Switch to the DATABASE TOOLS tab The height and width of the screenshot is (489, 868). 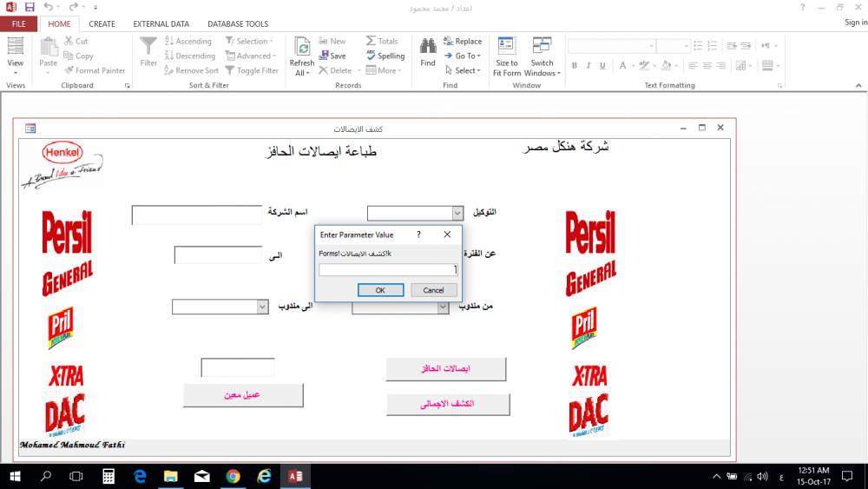(238, 23)
